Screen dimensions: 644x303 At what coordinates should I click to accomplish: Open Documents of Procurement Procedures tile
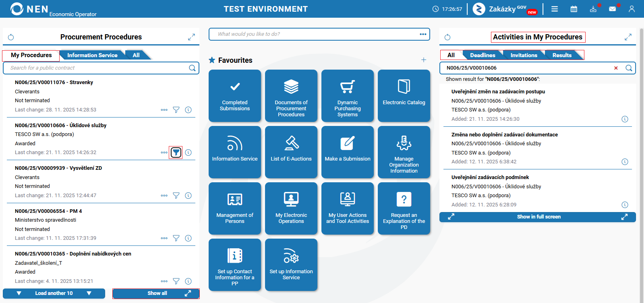click(x=291, y=96)
